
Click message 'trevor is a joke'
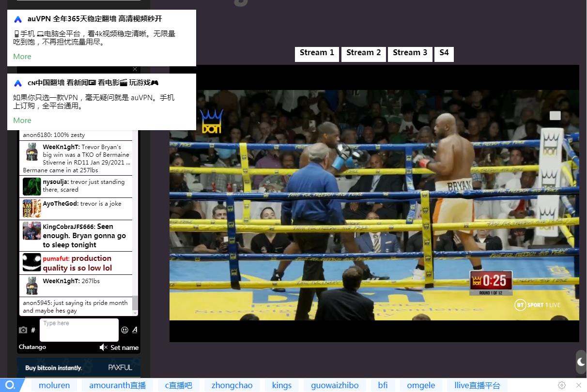tap(101, 204)
